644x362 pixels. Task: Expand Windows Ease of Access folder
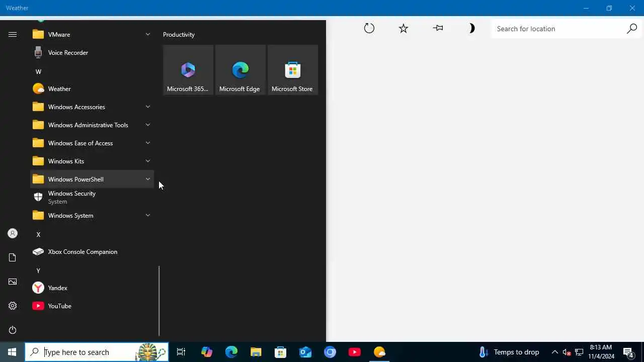[92, 143]
